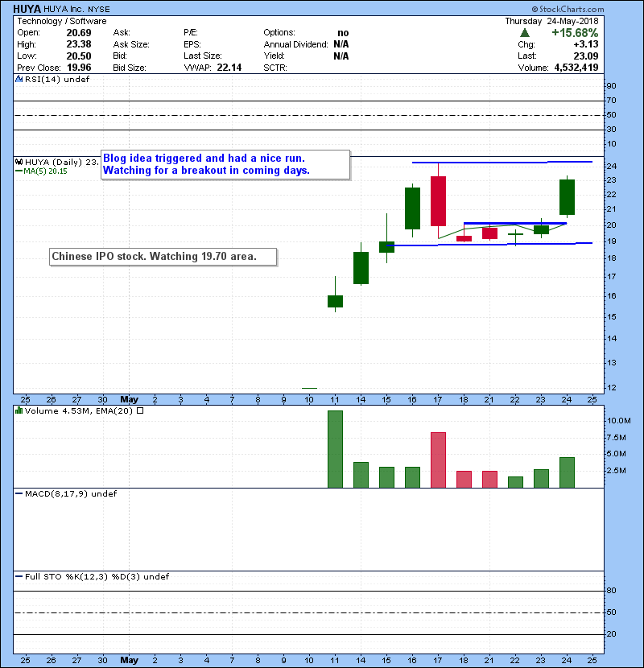The height and width of the screenshot is (668, 644).
Task: Toggle the EMA(20) square box in volume panel
Action: coord(141,410)
